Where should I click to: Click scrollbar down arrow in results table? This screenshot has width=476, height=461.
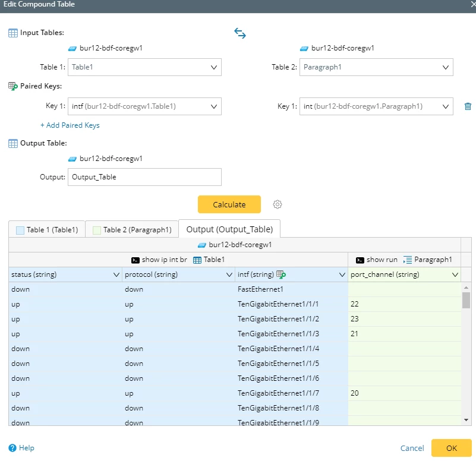click(x=466, y=420)
